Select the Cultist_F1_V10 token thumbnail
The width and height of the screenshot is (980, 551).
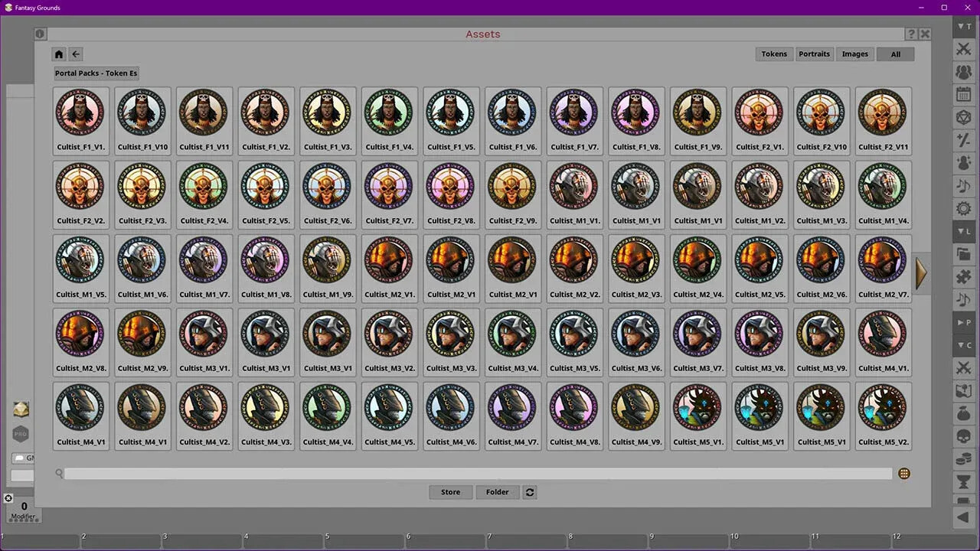click(142, 120)
